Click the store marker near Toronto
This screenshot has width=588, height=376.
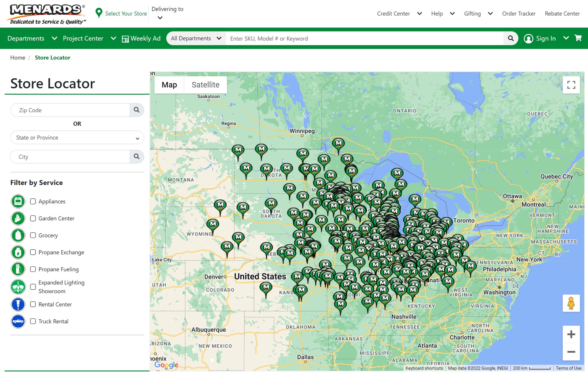(446, 222)
